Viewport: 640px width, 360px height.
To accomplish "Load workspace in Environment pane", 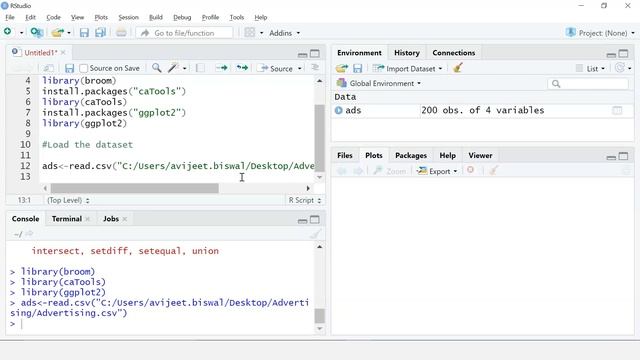I will pos(342,68).
